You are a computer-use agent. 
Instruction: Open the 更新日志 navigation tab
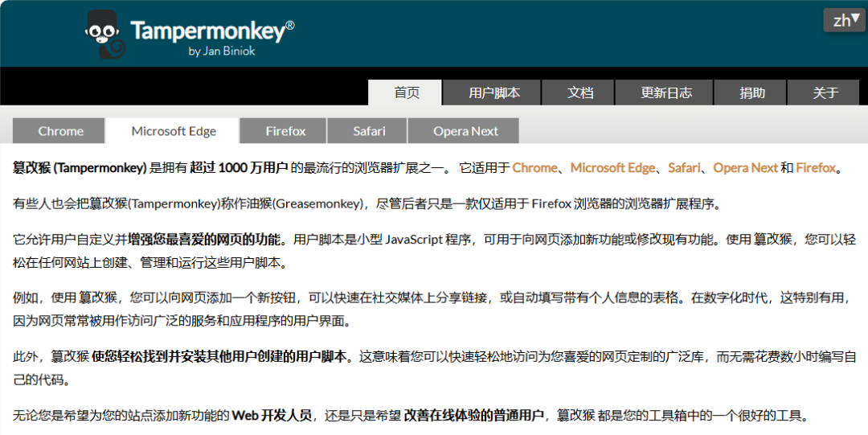point(665,92)
